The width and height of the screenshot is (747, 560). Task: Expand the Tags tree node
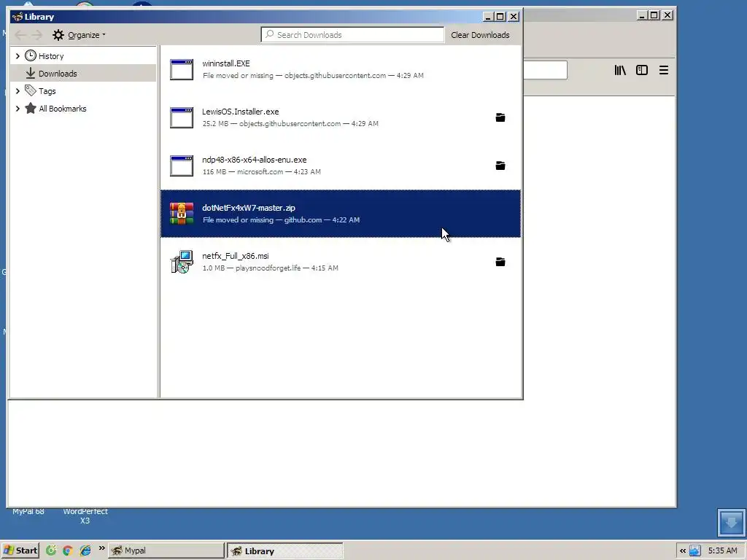[18, 90]
